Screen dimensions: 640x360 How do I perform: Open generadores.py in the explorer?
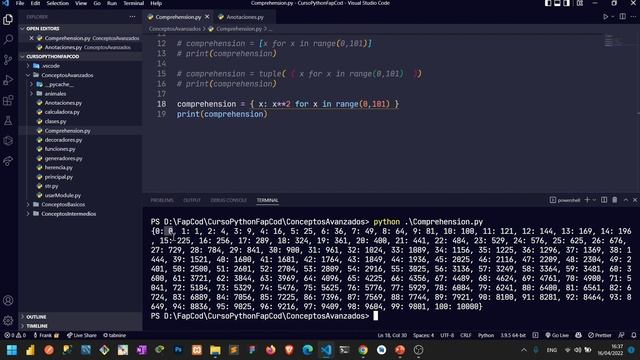pyautogui.click(x=63, y=158)
